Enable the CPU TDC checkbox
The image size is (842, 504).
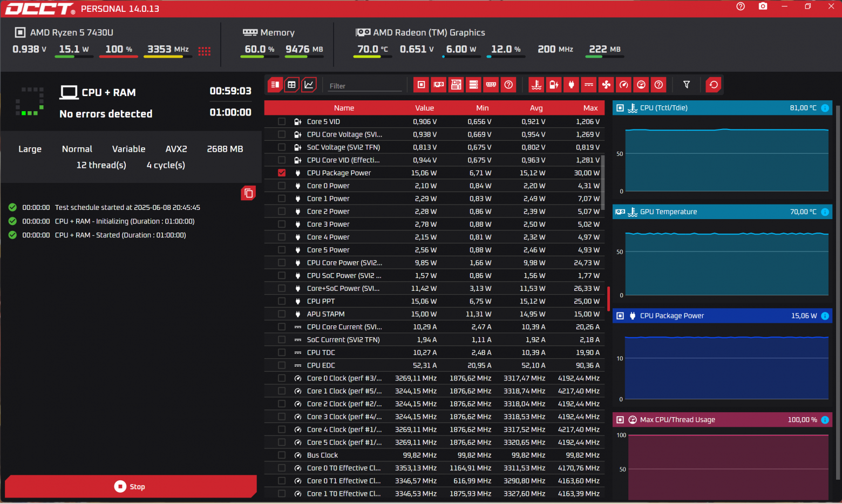pos(282,352)
